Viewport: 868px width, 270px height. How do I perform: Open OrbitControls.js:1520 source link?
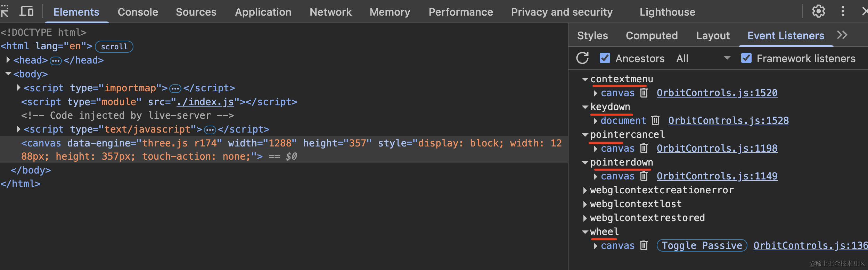(717, 93)
